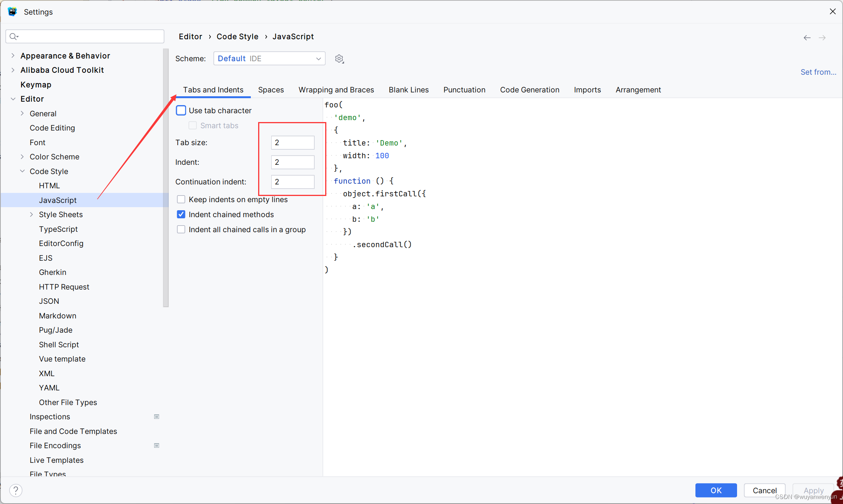Click the search magnifier icon

pos(14,36)
